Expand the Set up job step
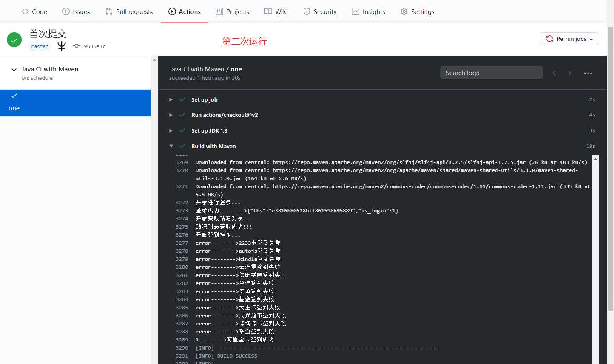Viewport: 614px width, 364px height. [x=171, y=99]
